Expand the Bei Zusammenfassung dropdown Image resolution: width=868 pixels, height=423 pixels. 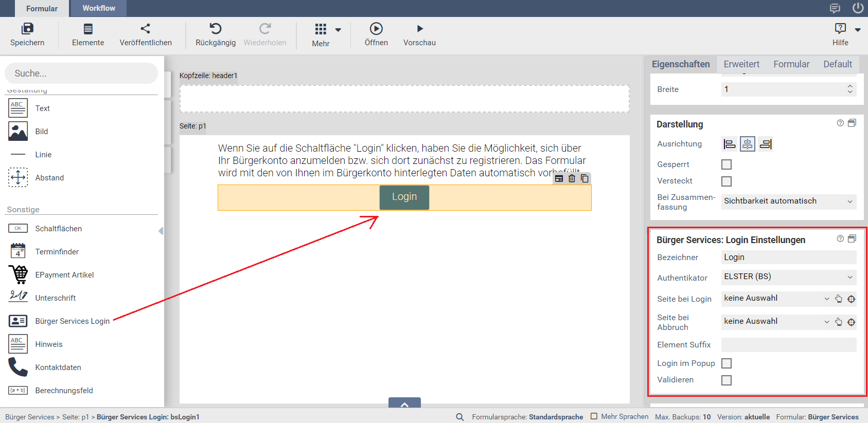click(788, 201)
